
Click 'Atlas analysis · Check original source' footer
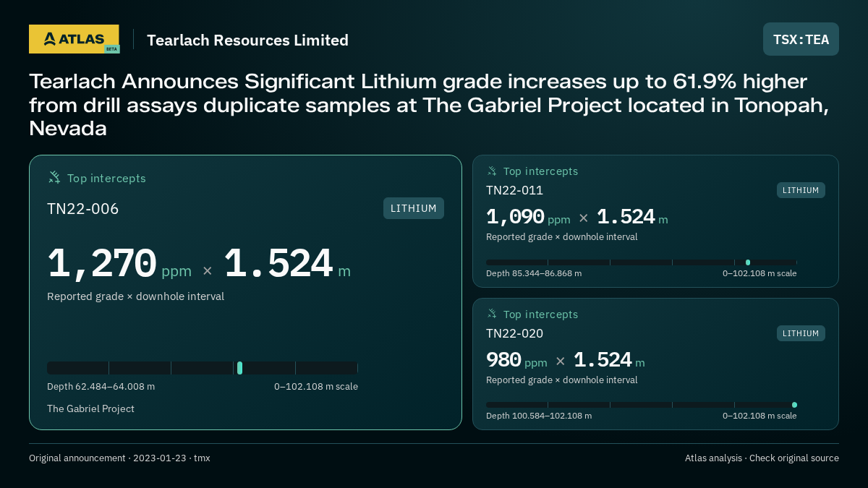762,458
